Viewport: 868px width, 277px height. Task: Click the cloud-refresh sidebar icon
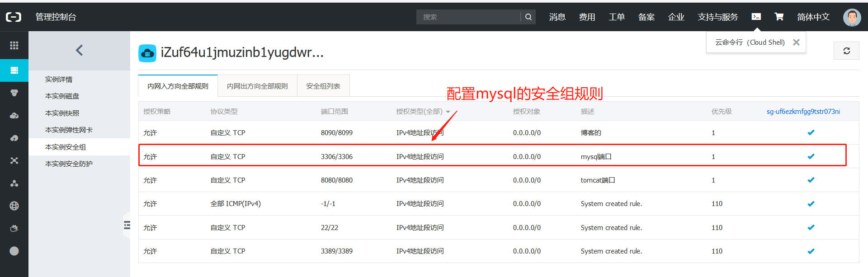pos(14,138)
